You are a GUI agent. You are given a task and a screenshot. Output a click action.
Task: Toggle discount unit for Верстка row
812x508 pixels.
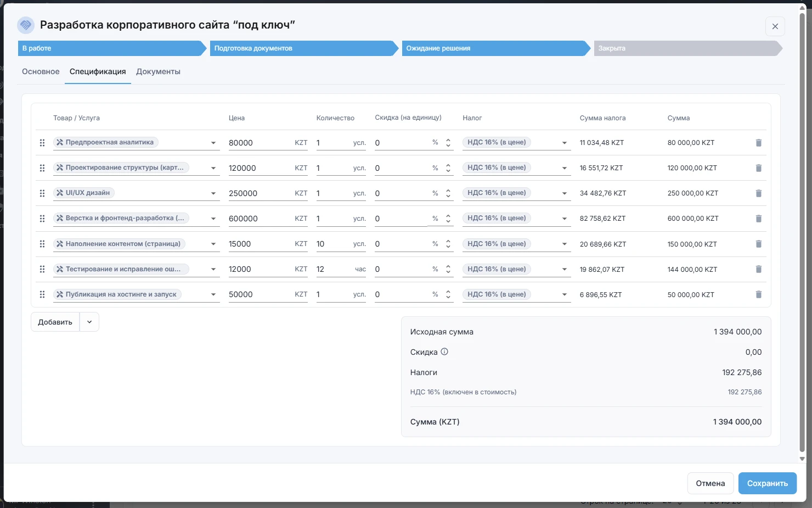pos(448,219)
